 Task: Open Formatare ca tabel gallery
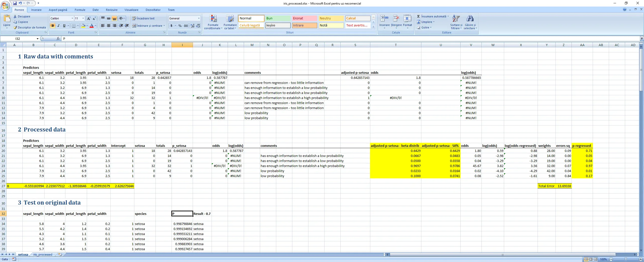(x=230, y=22)
